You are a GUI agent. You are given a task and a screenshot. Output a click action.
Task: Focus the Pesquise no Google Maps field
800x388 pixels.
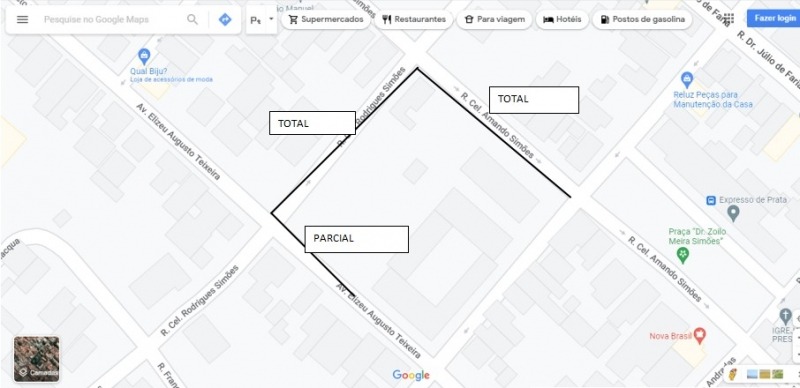coord(112,19)
